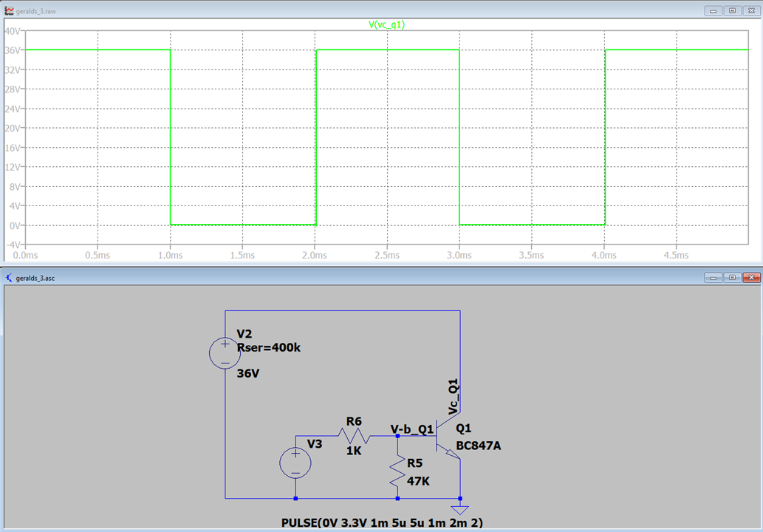Select the 36V value label
This screenshot has height=532, width=763.
(x=248, y=374)
